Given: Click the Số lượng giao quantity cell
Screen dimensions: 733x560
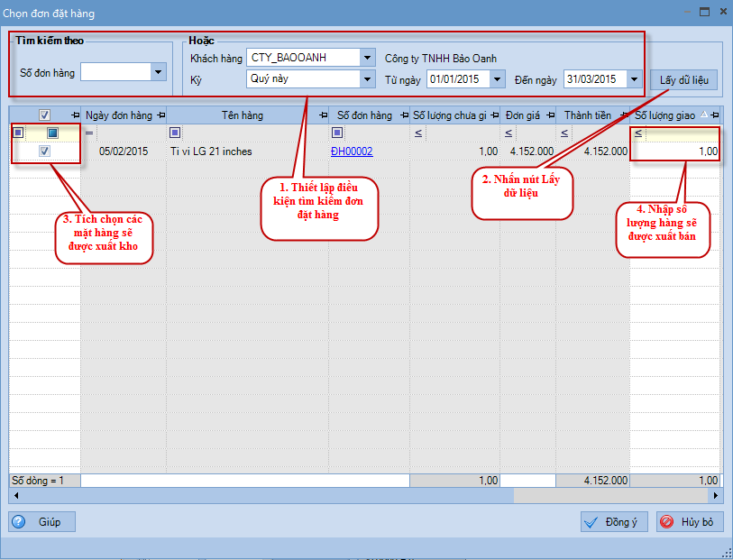Looking at the screenshot, I should point(675,151).
